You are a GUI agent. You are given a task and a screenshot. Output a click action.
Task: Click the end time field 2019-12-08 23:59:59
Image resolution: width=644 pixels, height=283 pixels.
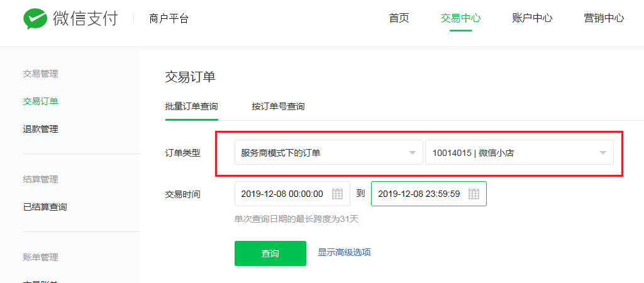click(x=419, y=194)
